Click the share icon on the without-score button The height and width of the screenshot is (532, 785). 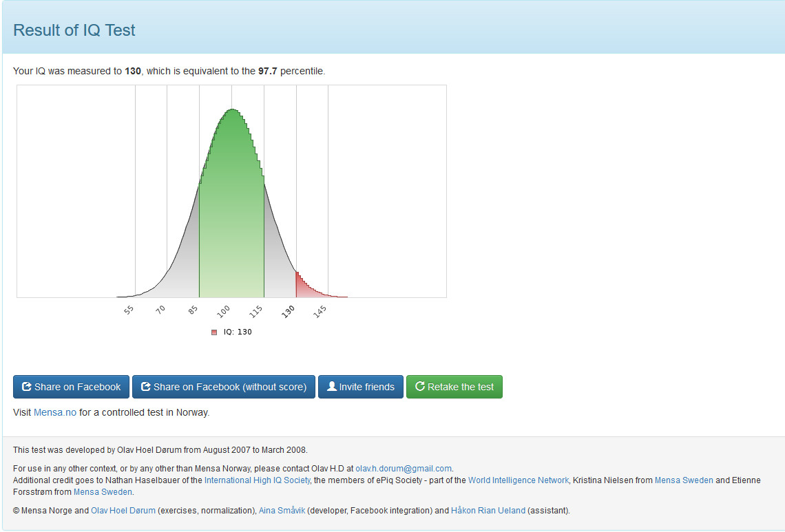coord(145,386)
